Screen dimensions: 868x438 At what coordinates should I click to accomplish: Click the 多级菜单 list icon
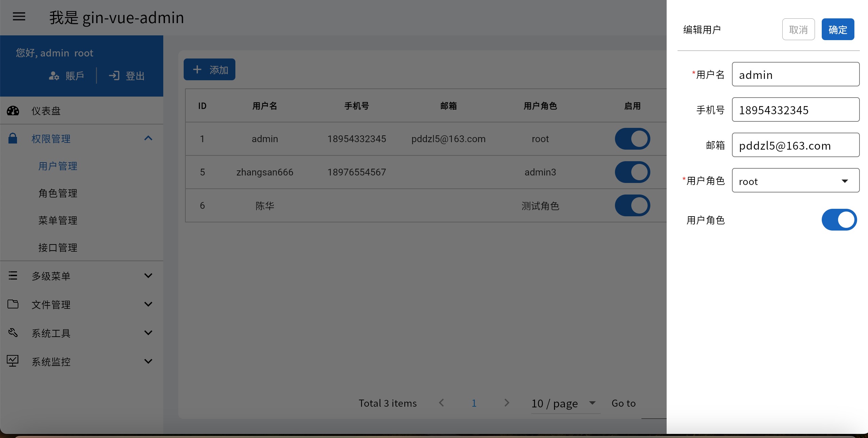coord(13,275)
